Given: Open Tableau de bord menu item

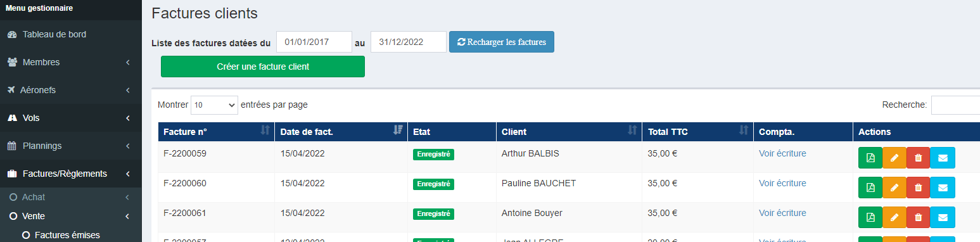Looking at the screenshot, I should (x=71, y=34).
